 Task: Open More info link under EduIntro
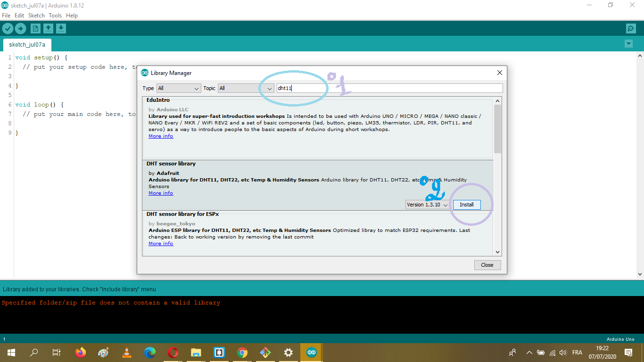161,136
